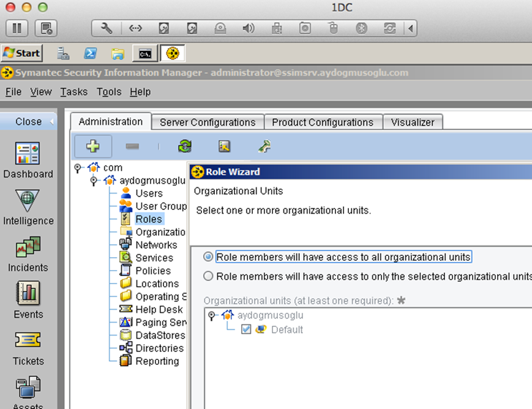
Task: Collapse aydogmusoglu node in Role Wizard
Action: click(x=212, y=316)
